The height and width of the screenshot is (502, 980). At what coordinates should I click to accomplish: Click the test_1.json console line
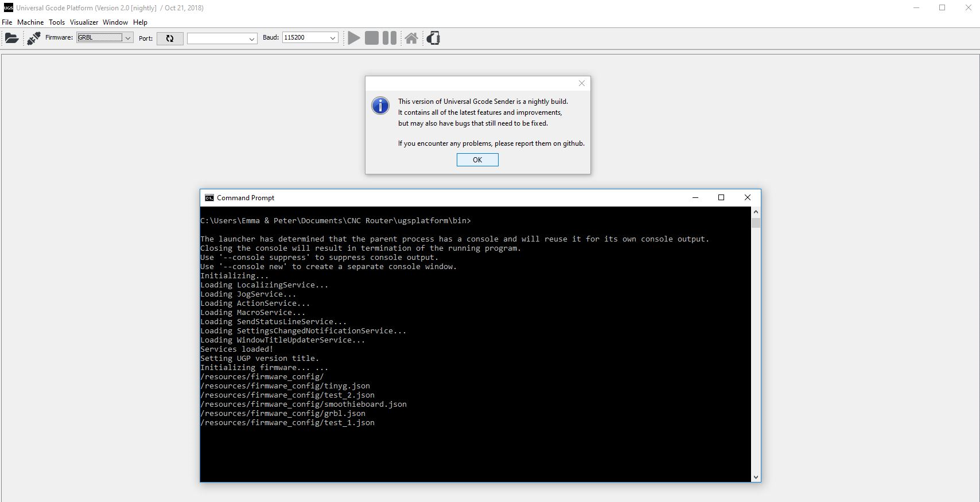pyautogui.click(x=287, y=422)
